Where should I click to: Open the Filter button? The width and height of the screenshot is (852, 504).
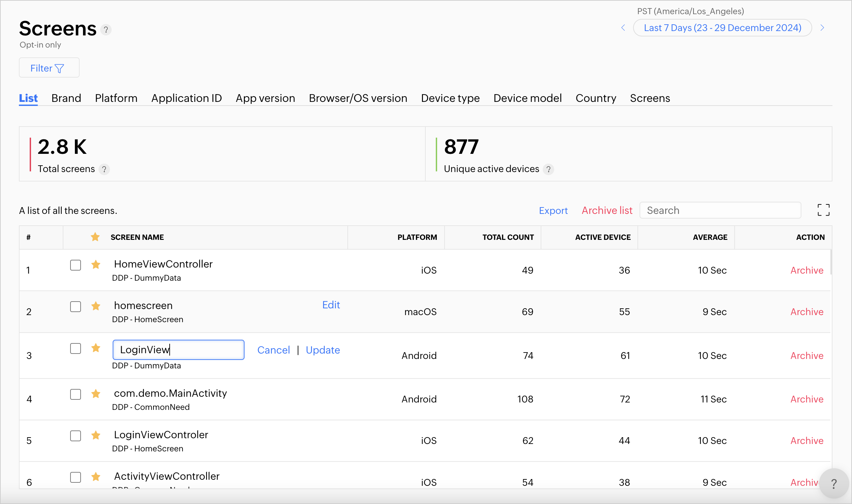49,68
